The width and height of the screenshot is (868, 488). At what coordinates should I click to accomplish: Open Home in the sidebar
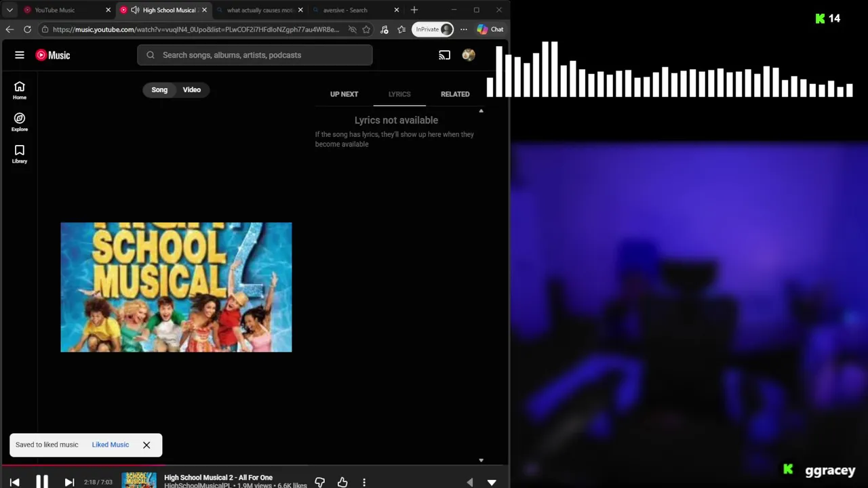[20, 90]
